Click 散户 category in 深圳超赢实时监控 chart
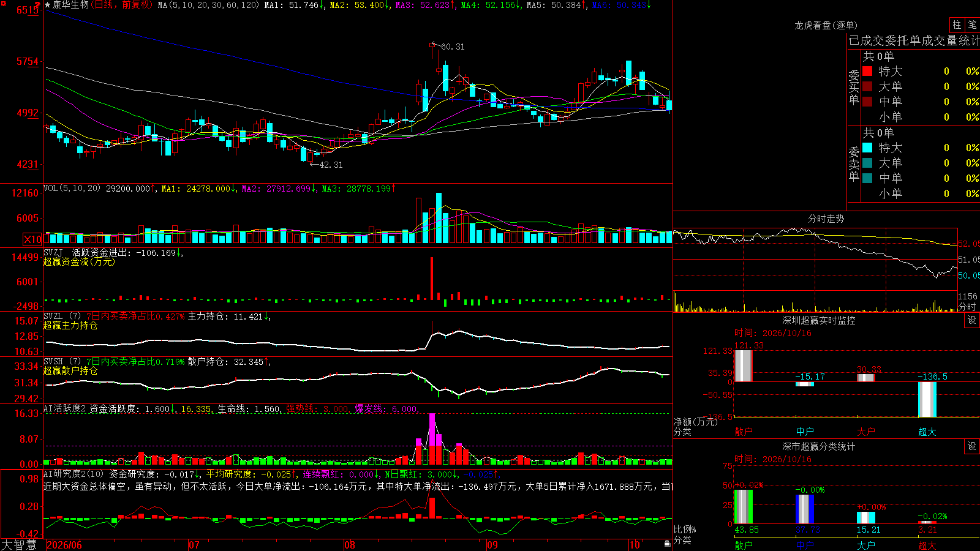The width and height of the screenshot is (980, 551). click(744, 432)
